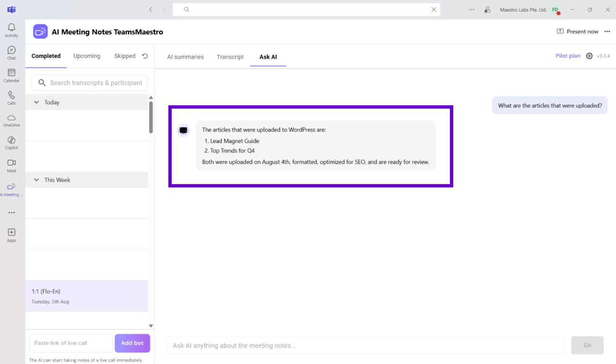Switch to Completed tab

point(46,56)
